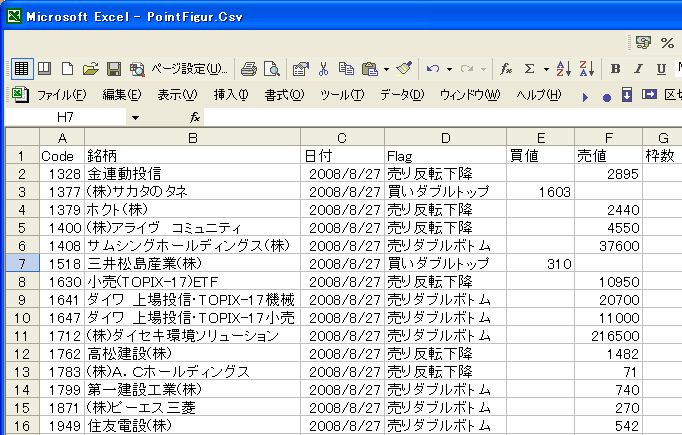Open the 挿入(I) menu
Viewport: 682px width, 435px height.
click(x=231, y=94)
